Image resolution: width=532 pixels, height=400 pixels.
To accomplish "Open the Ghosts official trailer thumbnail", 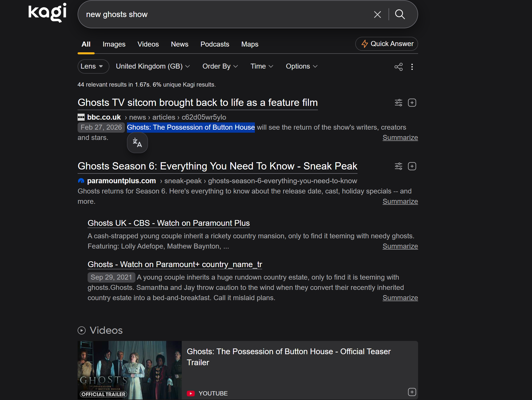I will pos(129,370).
